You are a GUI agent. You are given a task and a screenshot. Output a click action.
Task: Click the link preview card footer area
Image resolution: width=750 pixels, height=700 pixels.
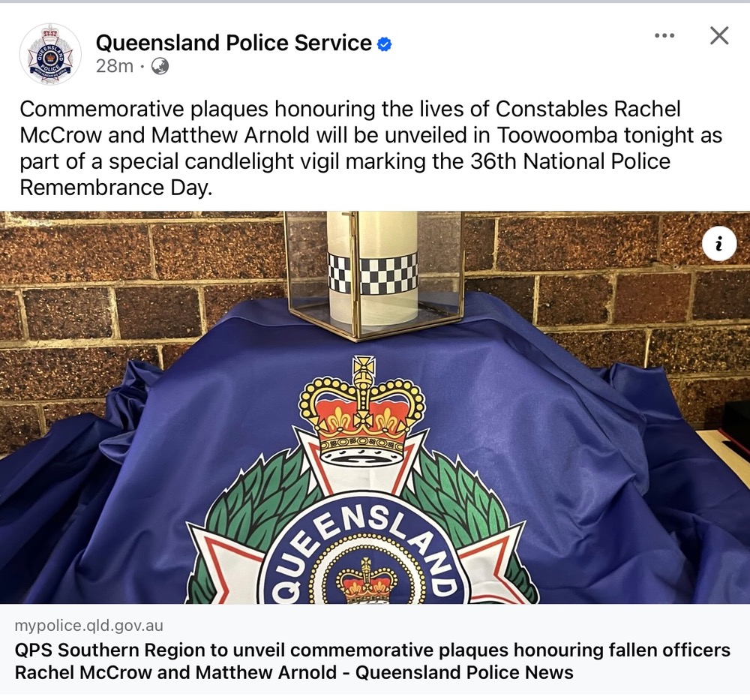pyautogui.click(x=375, y=649)
